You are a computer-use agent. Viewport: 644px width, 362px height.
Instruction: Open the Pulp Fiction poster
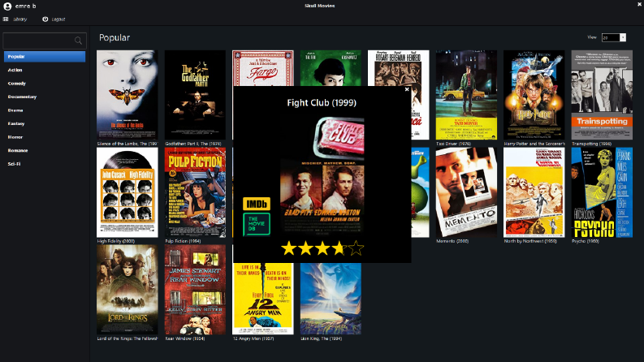[195, 192]
